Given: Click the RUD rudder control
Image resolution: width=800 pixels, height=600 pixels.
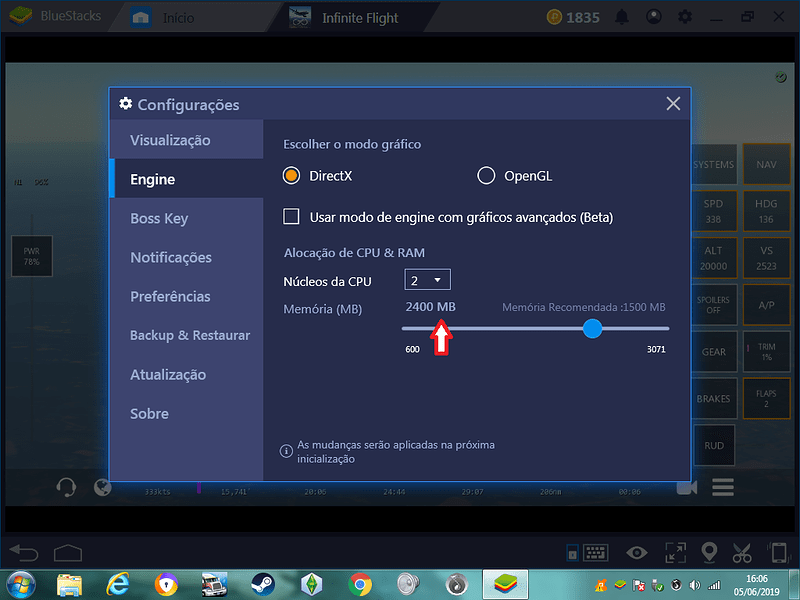Looking at the screenshot, I should 714,445.
